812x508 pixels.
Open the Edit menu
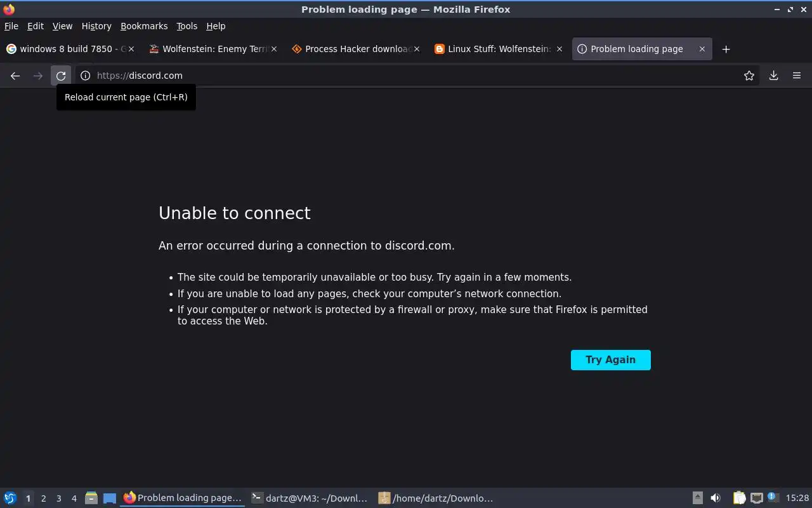coord(36,26)
